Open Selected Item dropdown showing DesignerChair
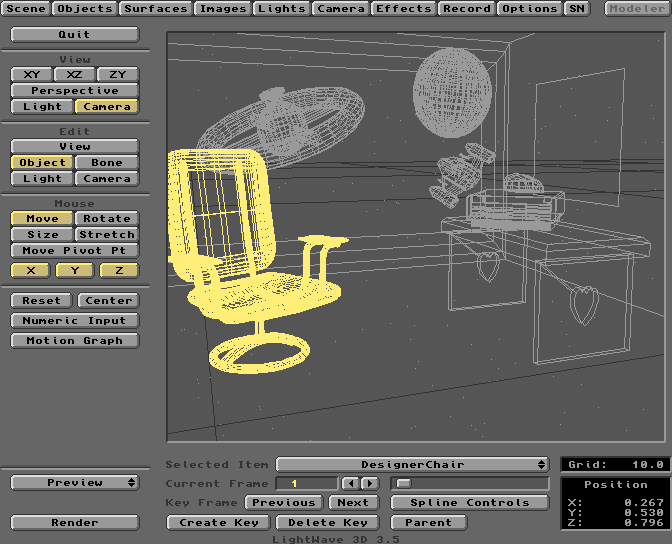The height and width of the screenshot is (544, 672). pos(412,464)
